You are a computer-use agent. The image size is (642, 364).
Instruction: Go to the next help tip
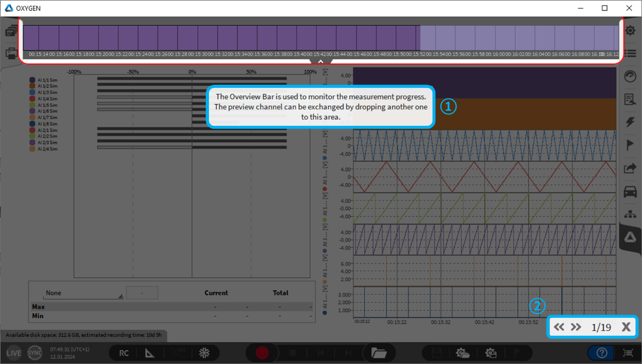576,327
